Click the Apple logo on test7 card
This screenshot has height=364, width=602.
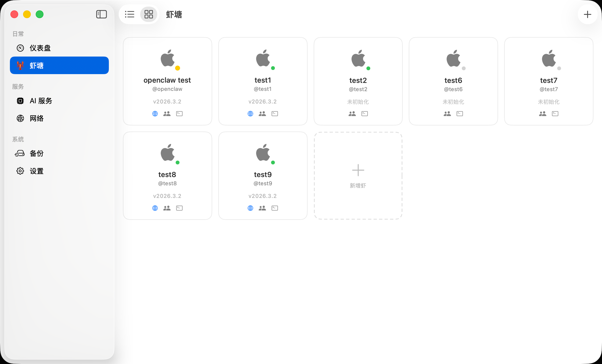pyautogui.click(x=549, y=58)
